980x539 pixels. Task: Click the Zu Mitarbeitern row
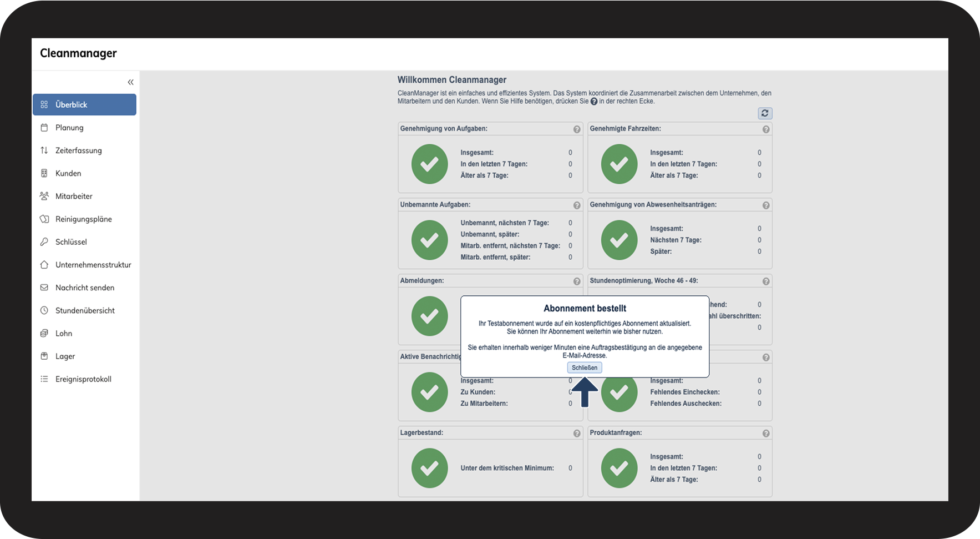click(516, 404)
